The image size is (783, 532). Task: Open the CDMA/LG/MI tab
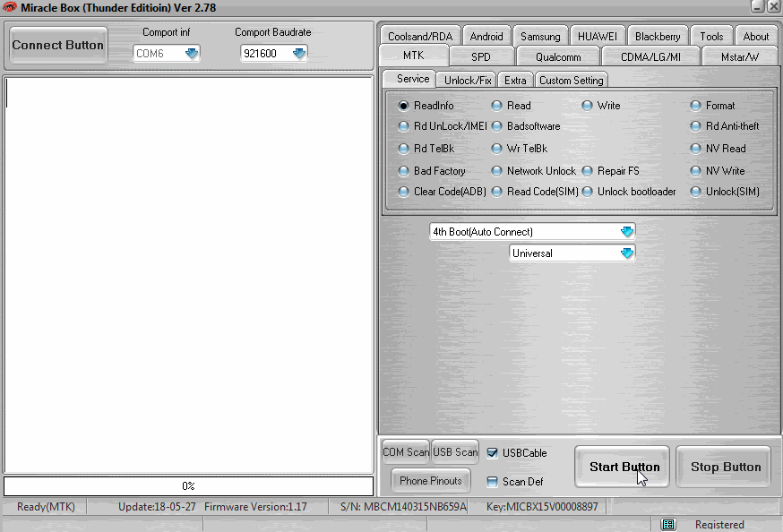pos(650,57)
